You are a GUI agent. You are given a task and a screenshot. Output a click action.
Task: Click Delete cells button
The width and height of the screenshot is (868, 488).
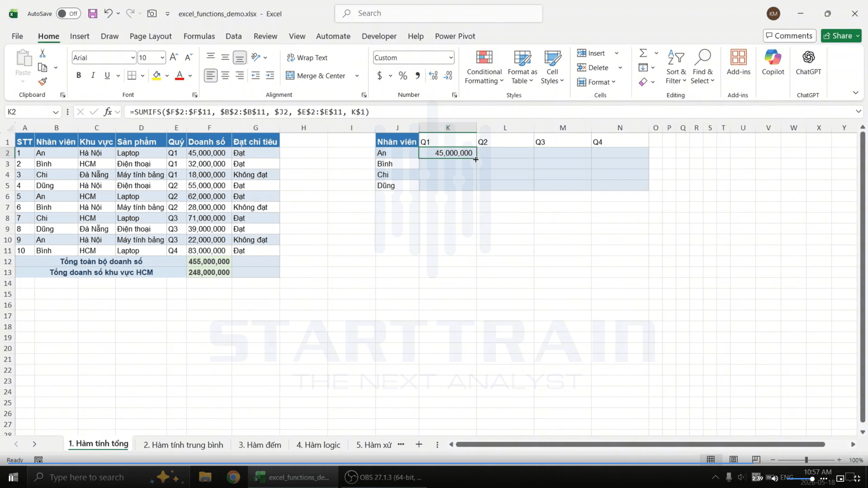click(x=593, y=68)
